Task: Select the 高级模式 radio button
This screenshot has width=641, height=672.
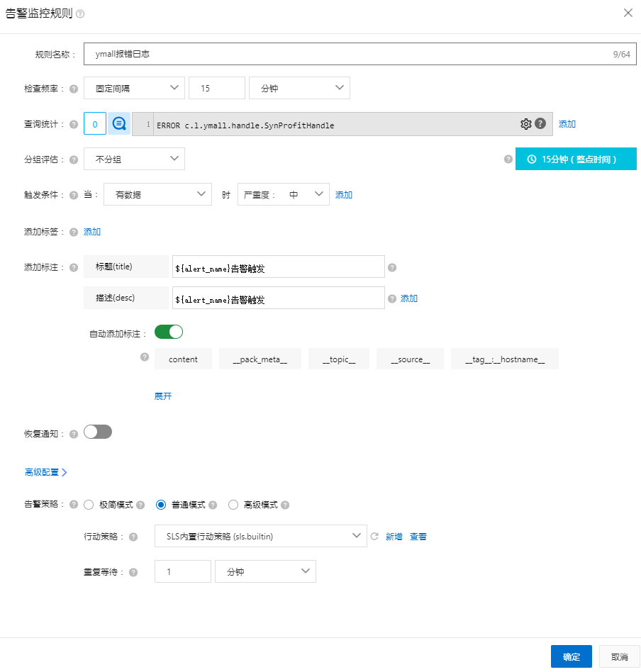Action: click(233, 505)
